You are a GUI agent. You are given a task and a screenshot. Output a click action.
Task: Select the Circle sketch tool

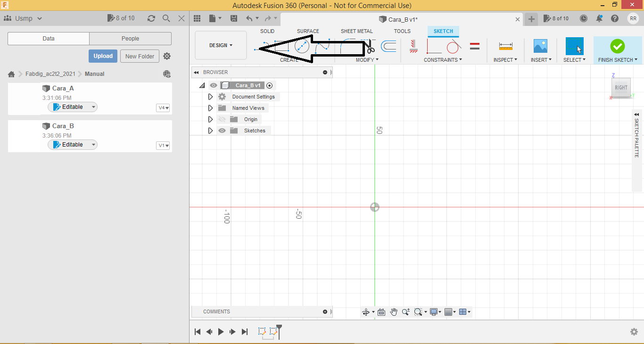302,47
